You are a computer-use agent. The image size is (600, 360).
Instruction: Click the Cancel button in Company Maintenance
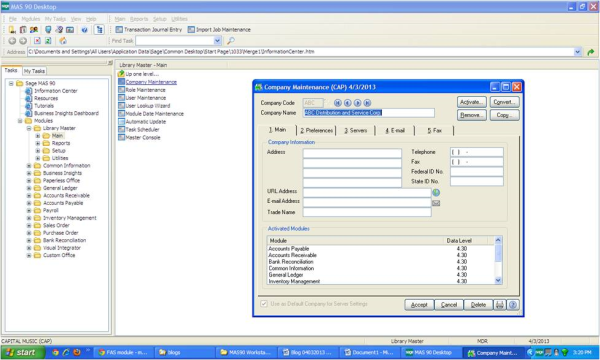coord(449,305)
